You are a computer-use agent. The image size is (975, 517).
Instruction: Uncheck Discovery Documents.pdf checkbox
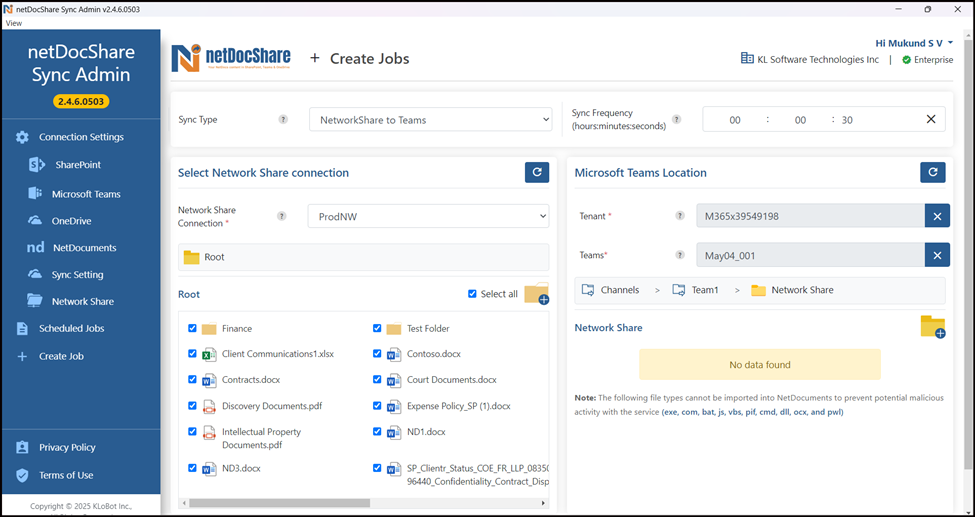point(192,406)
